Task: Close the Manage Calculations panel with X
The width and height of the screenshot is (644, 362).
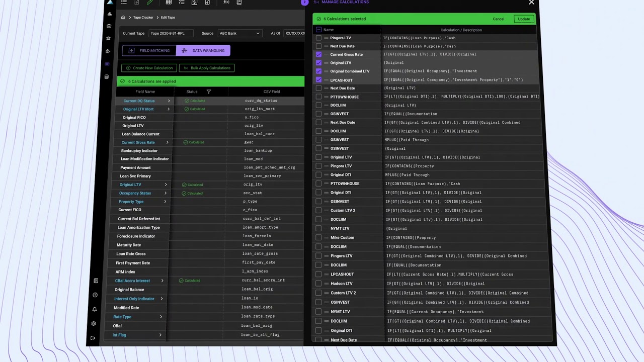Action: [x=531, y=3]
